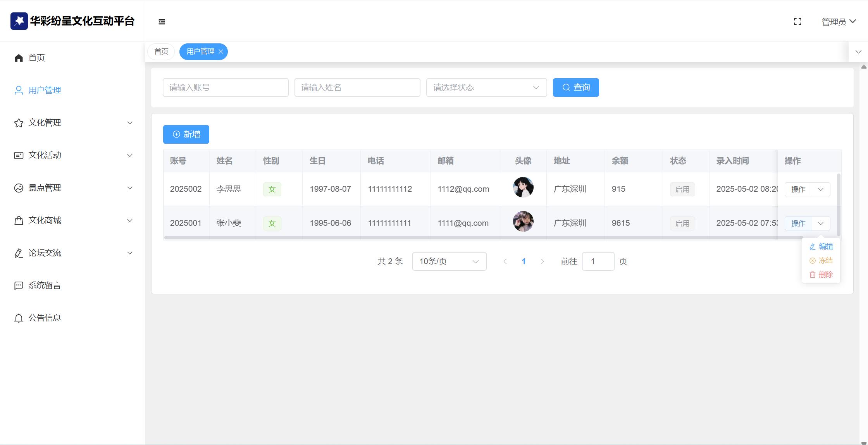Image resolution: width=868 pixels, height=445 pixels.
Task: Switch to the 首页 tab
Action: [161, 52]
